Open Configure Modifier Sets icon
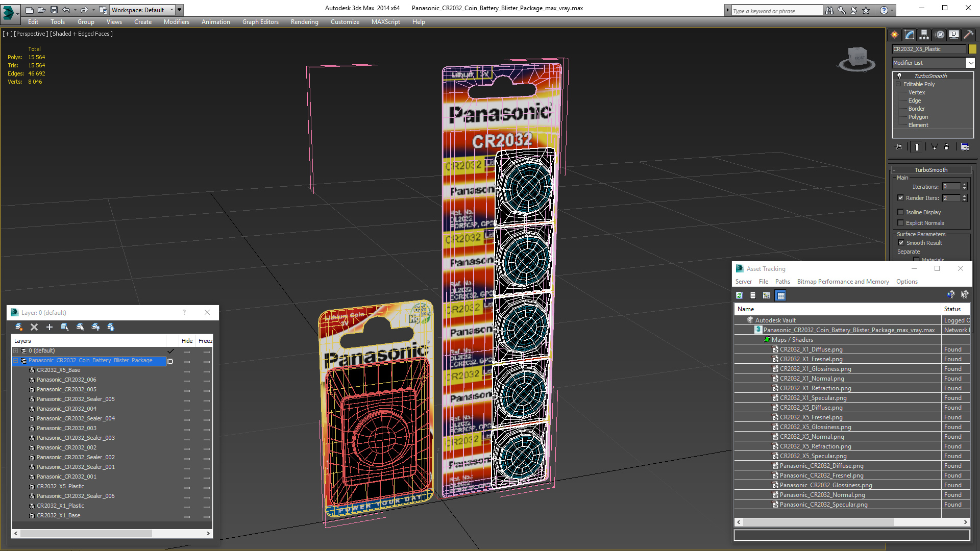The image size is (980, 551). tap(965, 147)
